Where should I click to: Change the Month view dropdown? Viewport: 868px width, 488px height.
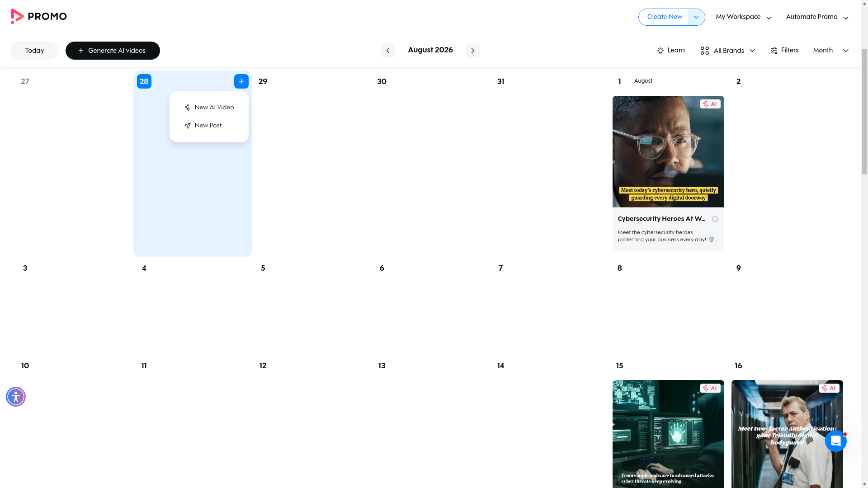pyautogui.click(x=830, y=51)
